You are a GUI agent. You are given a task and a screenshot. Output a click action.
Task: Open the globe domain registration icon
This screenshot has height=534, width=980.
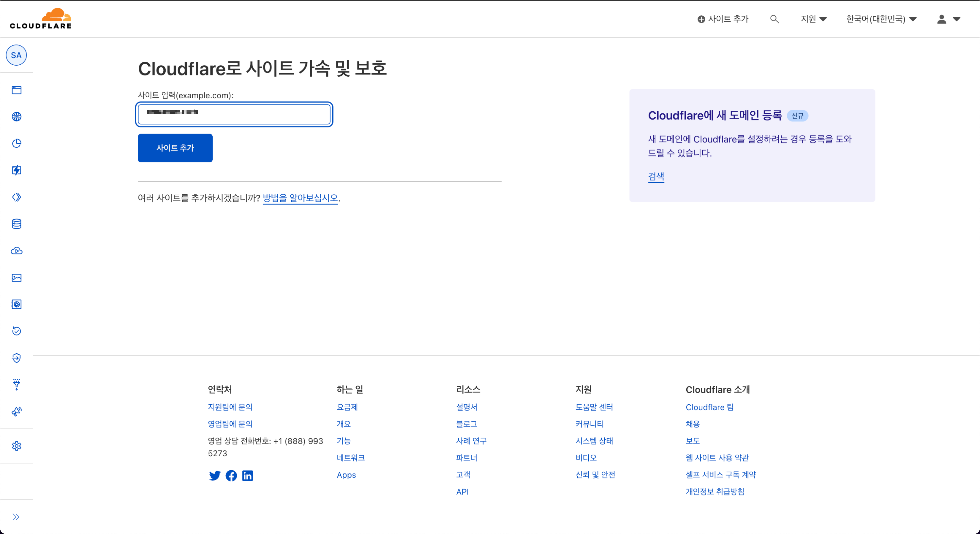16,117
